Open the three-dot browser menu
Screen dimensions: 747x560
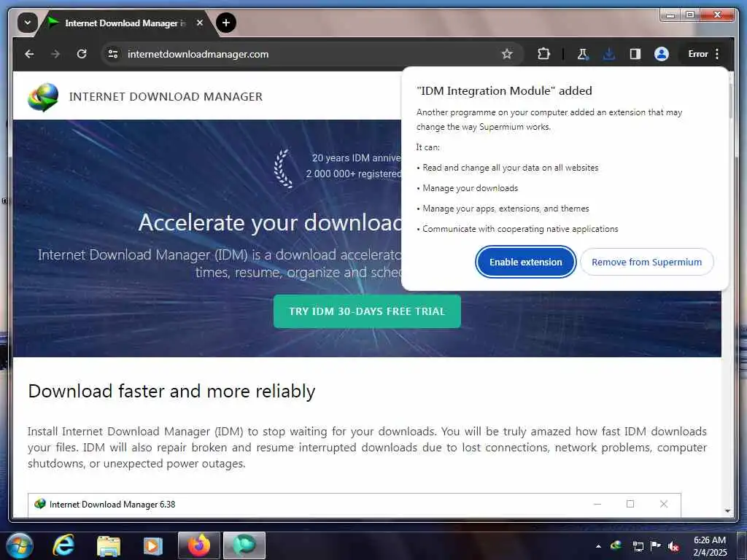pyautogui.click(x=717, y=54)
